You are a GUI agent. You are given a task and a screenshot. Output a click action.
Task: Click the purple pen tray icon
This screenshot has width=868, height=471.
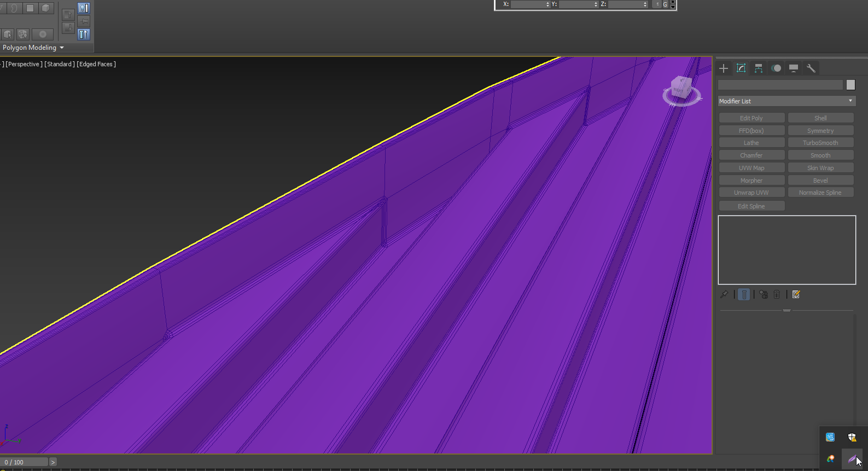[852, 459]
